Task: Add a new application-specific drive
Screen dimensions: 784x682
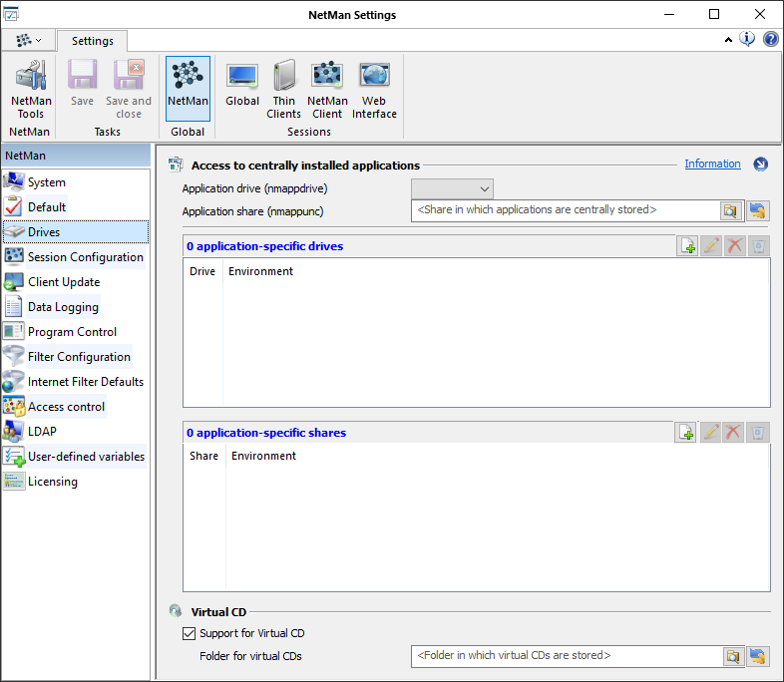Action: [687, 246]
